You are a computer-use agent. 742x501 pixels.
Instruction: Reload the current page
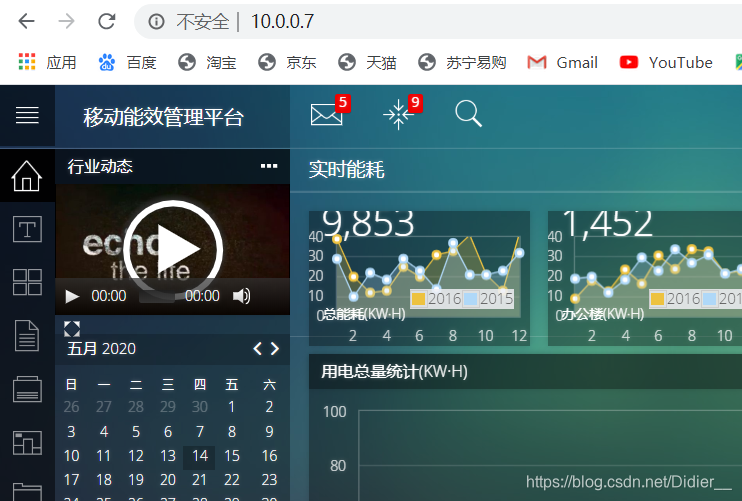[x=107, y=21]
